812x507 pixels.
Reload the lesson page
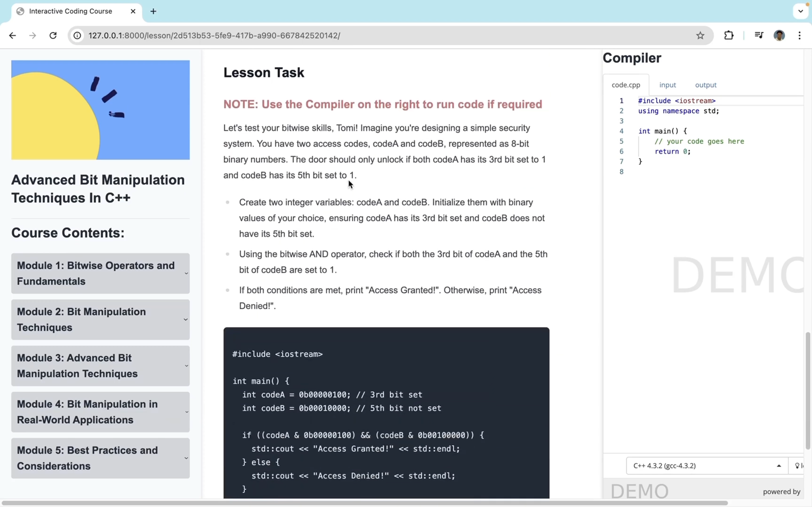pos(53,35)
